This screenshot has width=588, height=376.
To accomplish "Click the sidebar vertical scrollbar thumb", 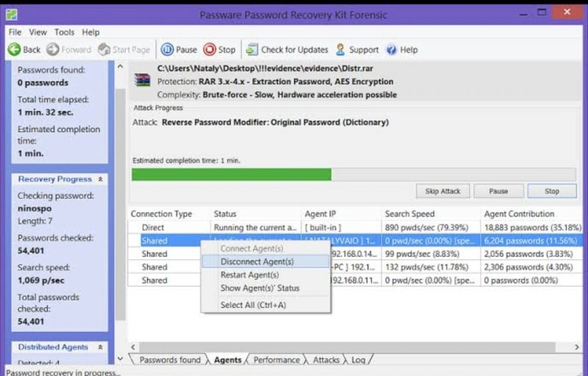I will coord(121,204).
